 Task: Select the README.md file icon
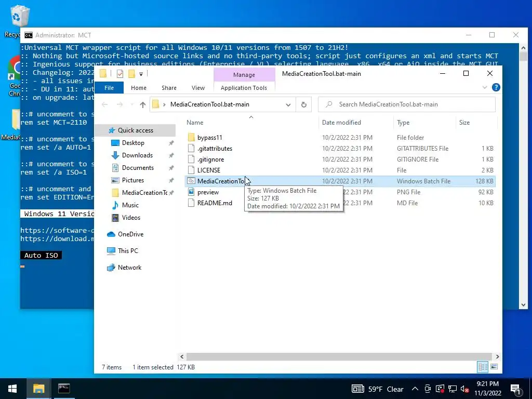191,203
